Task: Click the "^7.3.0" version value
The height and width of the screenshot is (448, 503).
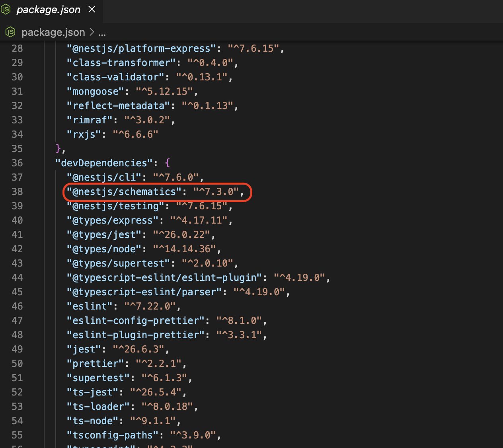Action: point(216,191)
